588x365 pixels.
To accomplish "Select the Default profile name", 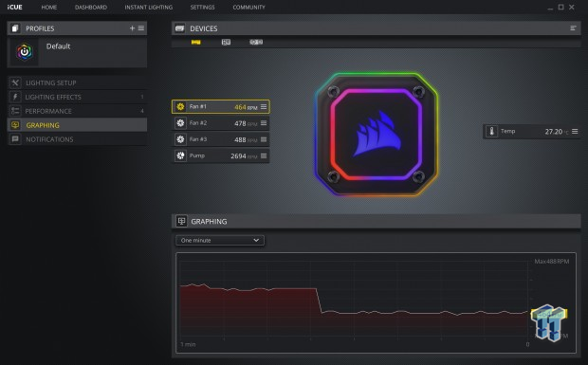I will [x=58, y=46].
